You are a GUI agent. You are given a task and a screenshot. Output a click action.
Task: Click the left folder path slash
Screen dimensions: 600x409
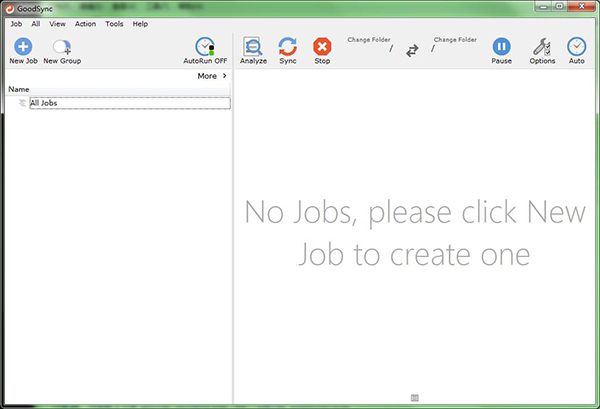coord(391,49)
